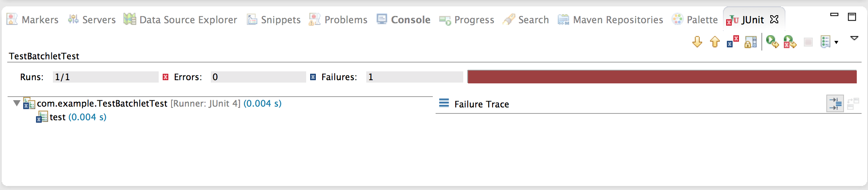868x190 pixels.
Task: Click failed test icon beside test
Action: [42, 117]
